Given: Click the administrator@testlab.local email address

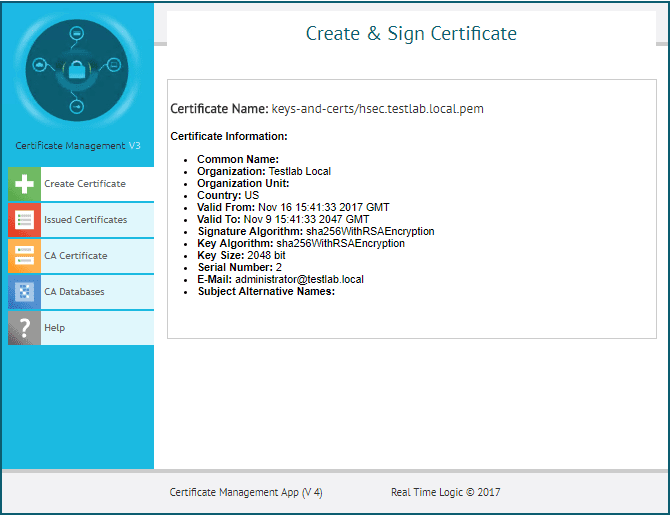Looking at the screenshot, I should point(300,280).
